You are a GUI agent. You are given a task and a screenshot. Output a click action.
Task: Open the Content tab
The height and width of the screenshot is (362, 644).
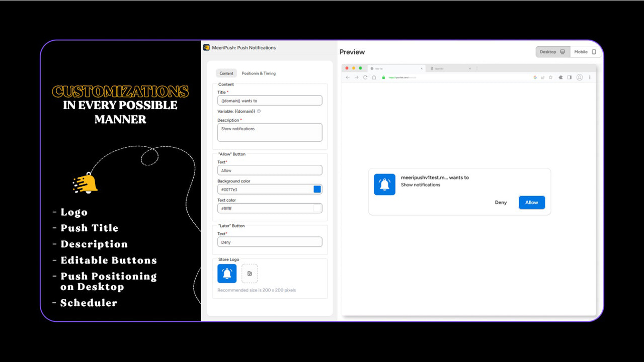pos(226,73)
